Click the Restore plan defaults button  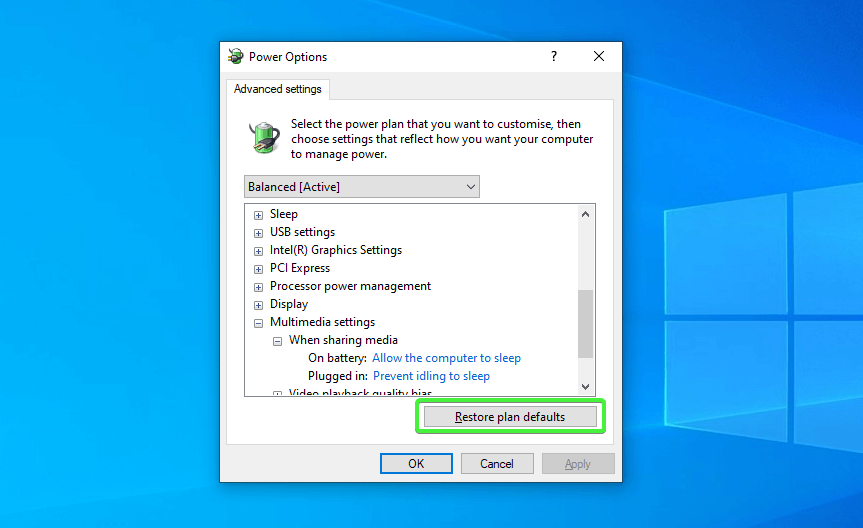pos(510,417)
